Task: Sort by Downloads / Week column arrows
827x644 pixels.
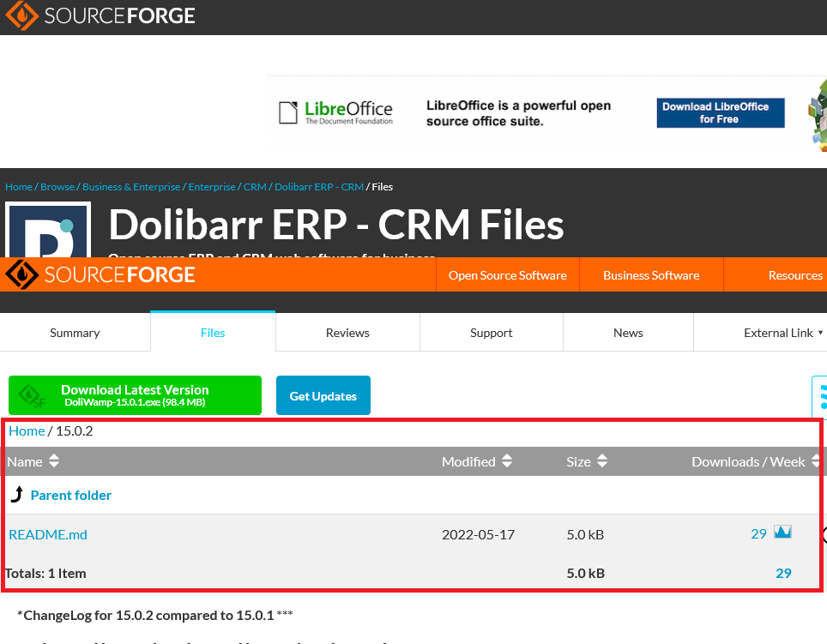Action: click(816, 460)
